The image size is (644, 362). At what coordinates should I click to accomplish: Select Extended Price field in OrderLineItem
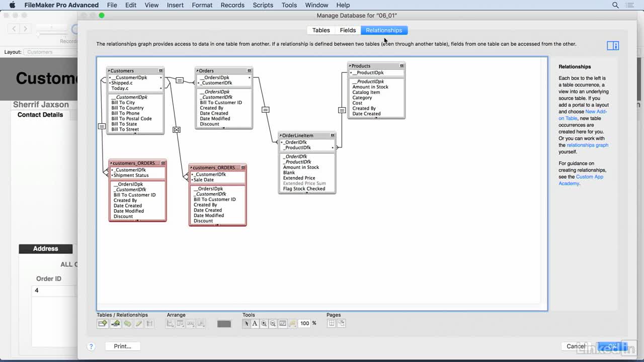click(299, 178)
